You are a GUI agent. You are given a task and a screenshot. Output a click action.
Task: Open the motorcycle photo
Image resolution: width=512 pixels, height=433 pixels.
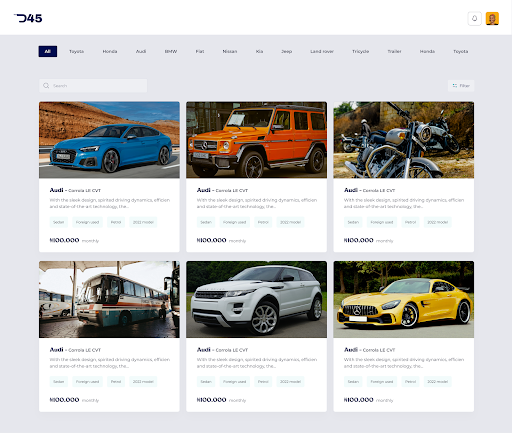[404, 140]
